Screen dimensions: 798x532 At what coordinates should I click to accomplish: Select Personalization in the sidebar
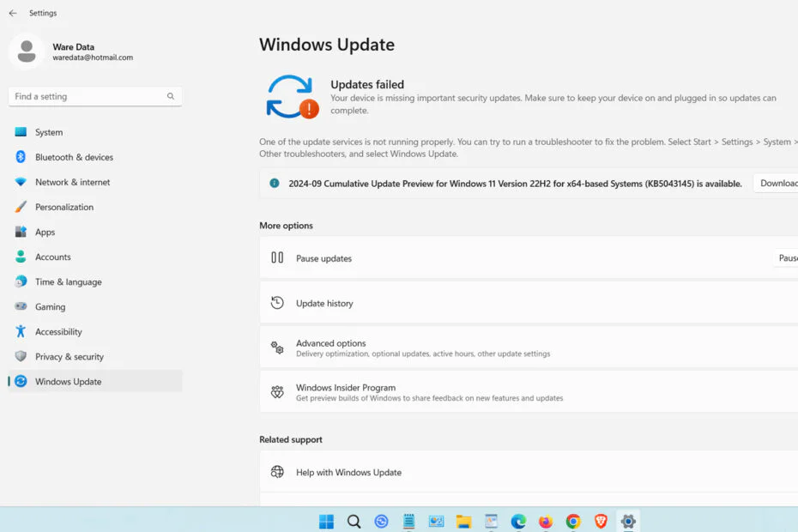pos(95,207)
